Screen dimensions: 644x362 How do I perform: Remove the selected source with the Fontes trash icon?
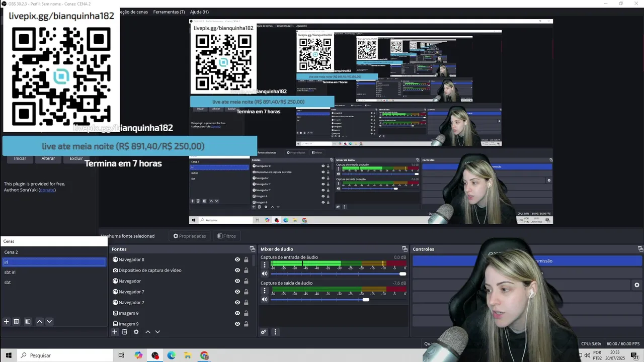pyautogui.click(x=125, y=332)
